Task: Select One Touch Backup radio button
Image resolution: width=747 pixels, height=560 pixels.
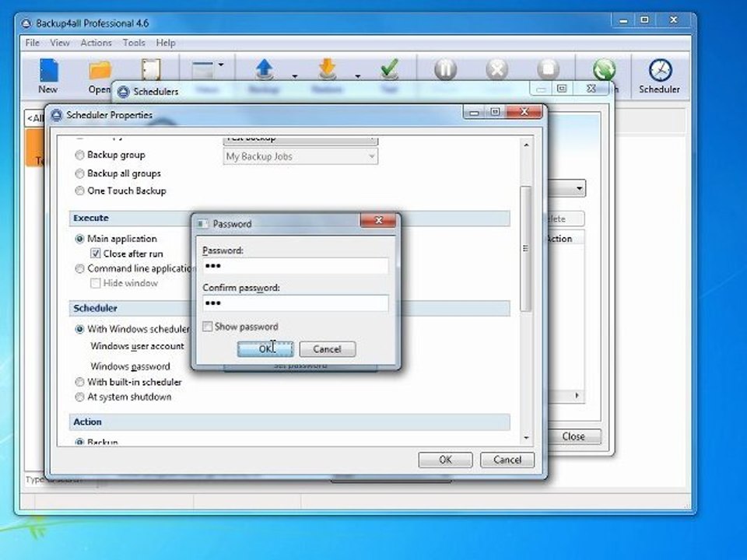Action: point(79,191)
